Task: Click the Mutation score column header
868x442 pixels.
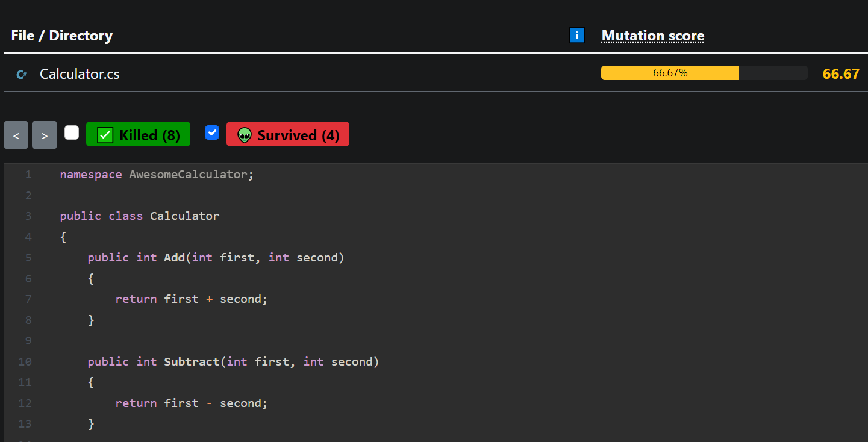Action: (653, 36)
